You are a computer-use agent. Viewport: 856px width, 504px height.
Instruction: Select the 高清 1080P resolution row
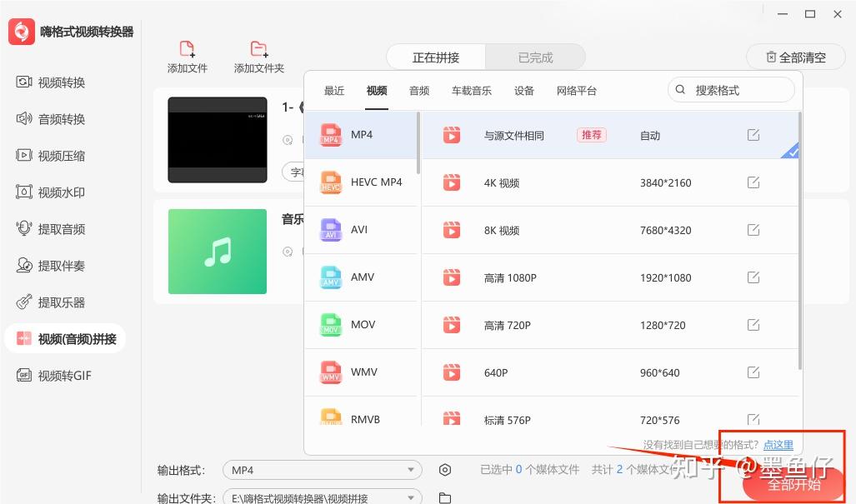610,277
